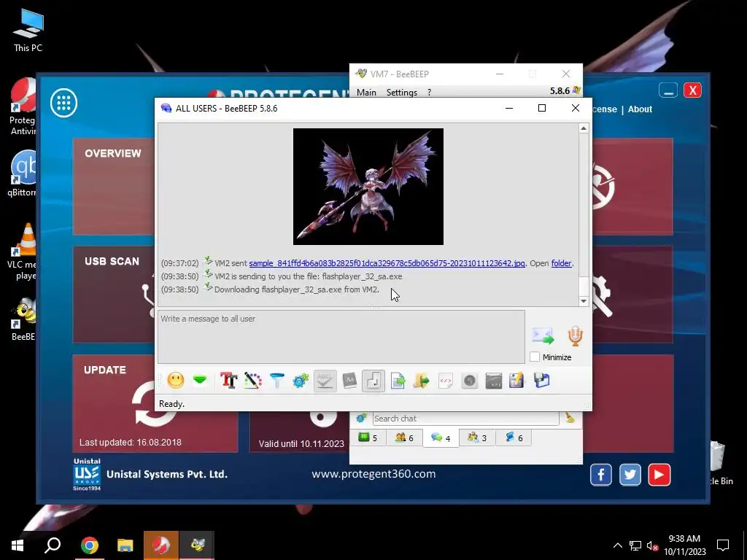The width and height of the screenshot is (747, 560).
Task: Click the green down-arrow icon in chat toolbar
Action: (200, 381)
